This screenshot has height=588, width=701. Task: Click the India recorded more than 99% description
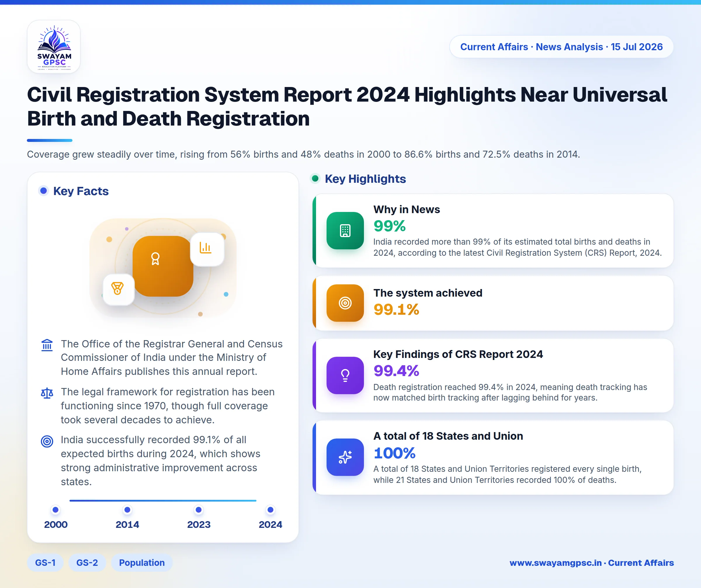tap(517, 247)
